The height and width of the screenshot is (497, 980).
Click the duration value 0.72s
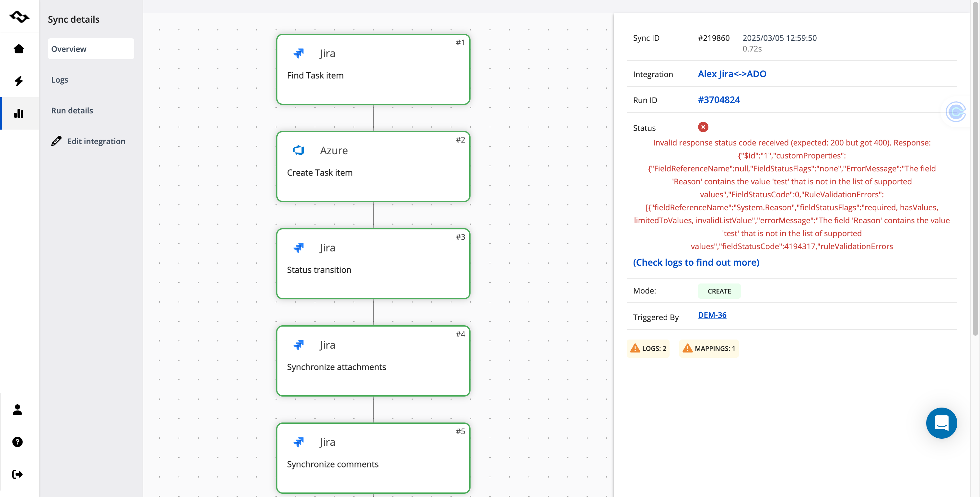tap(752, 49)
